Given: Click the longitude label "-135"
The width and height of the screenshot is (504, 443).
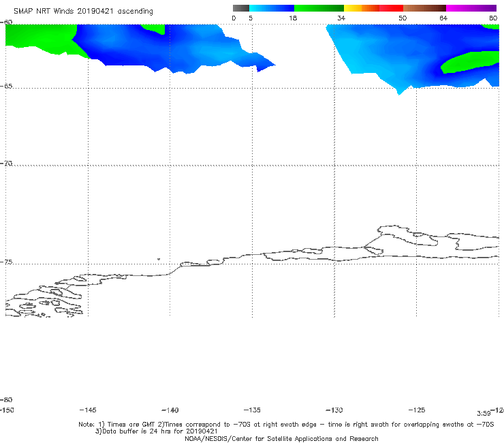Looking at the screenshot, I should [x=252, y=410].
